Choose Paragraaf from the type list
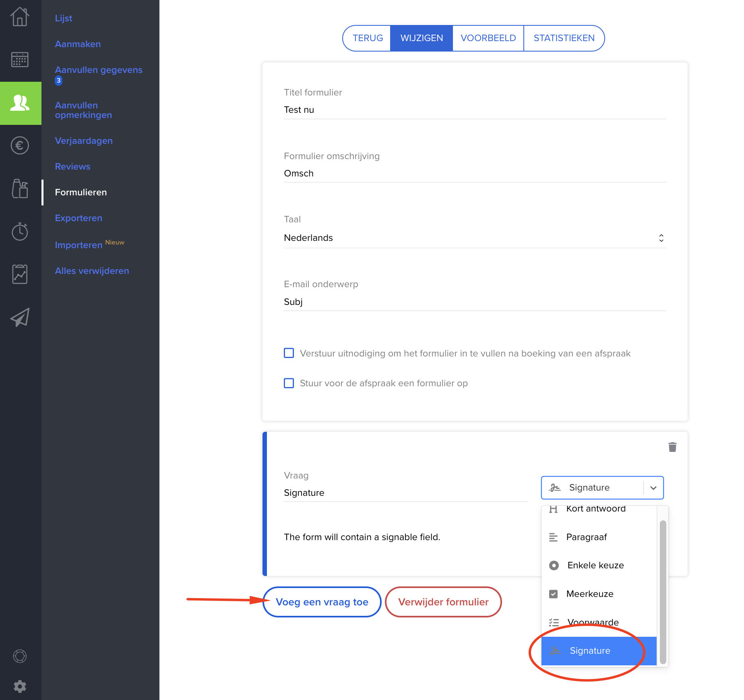The width and height of the screenshot is (744, 700). click(x=599, y=537)
